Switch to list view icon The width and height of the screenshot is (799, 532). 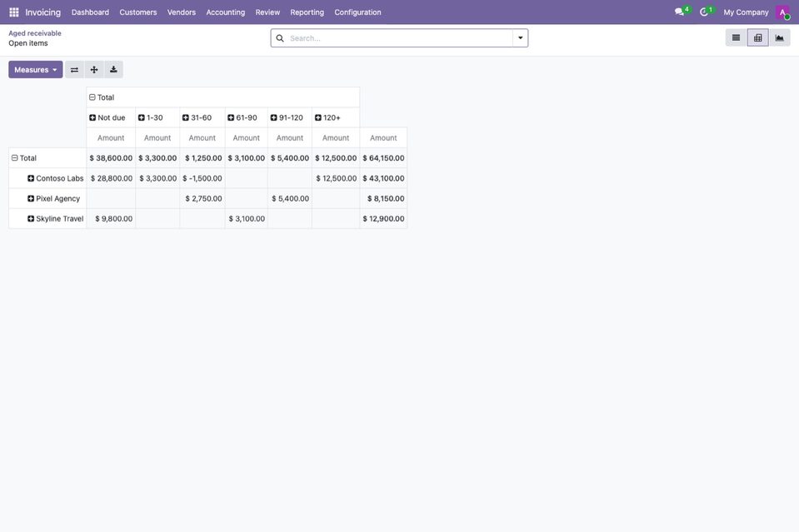[736, 37]
